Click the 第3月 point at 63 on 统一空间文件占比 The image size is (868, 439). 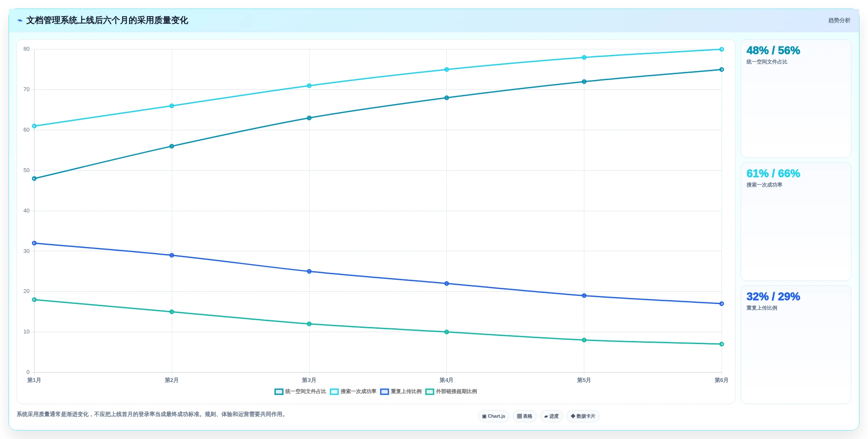pos(309,118)
